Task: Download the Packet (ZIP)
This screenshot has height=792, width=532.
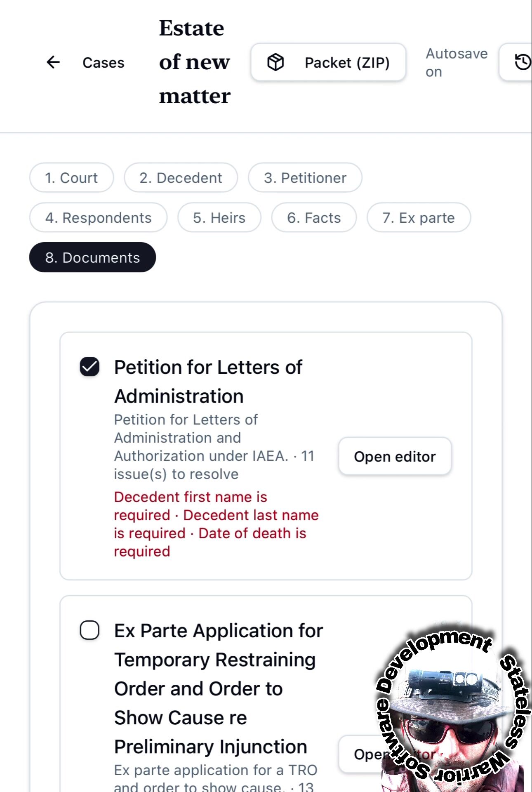Action: [328, 62]
